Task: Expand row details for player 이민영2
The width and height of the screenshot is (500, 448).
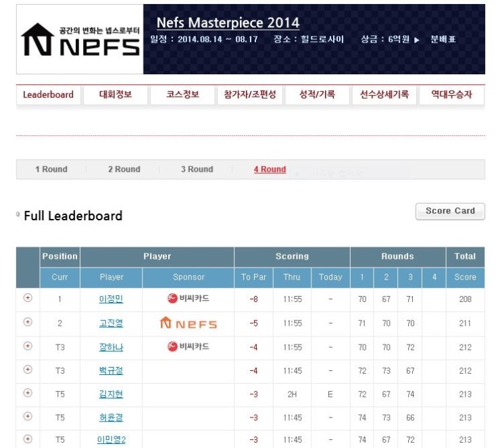Action: (x=28, y=439)
